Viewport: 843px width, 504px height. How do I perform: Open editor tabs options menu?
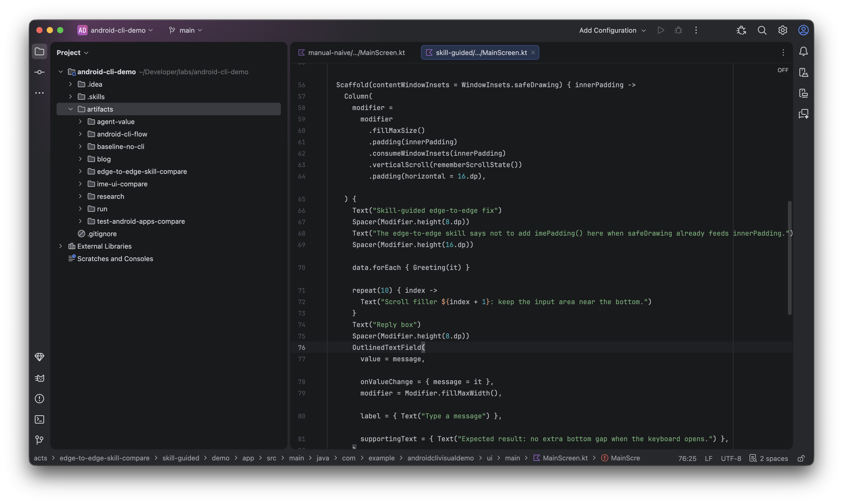click(x=783, y=52)
